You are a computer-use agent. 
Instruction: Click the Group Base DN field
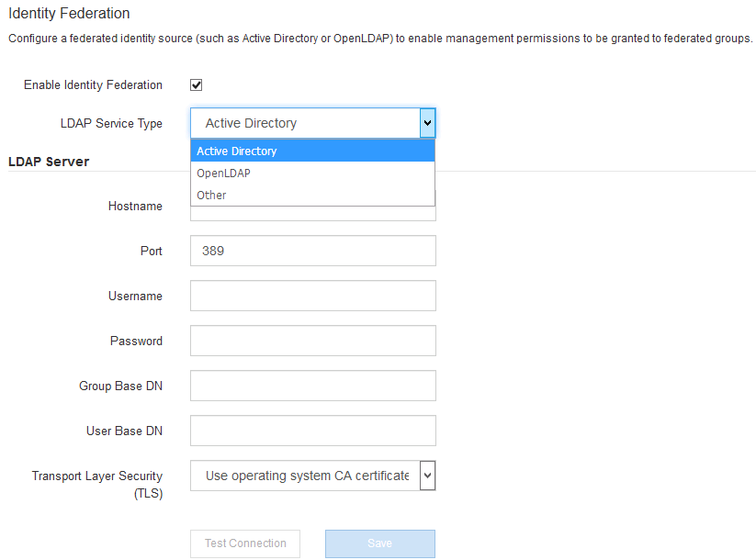pyautogui.click(x=312, y=386)
